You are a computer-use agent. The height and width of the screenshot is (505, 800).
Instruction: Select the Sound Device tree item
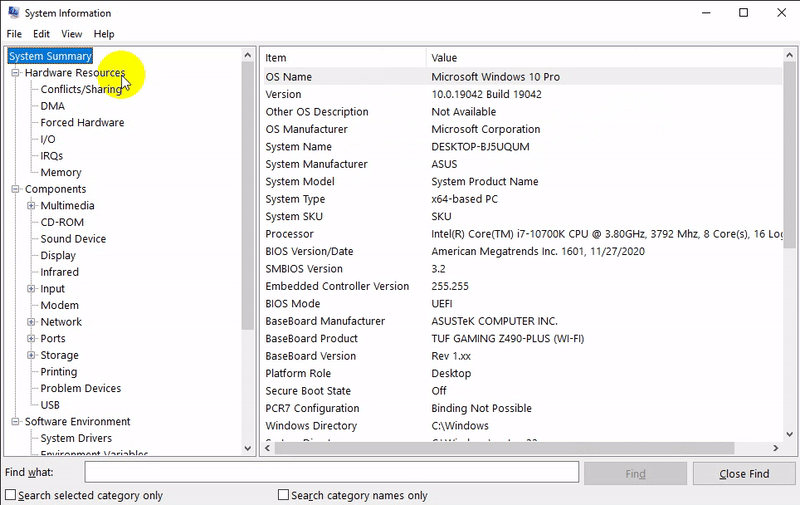[73, 239]
